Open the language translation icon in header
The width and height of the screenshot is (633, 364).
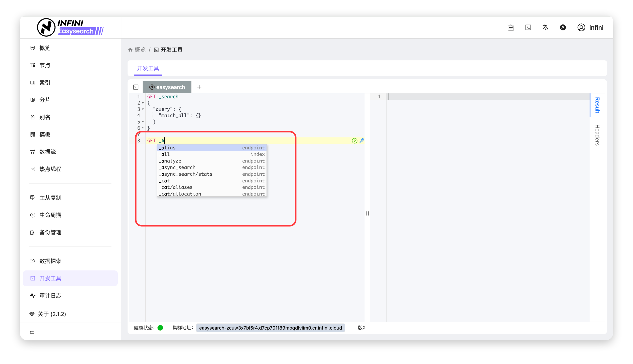tap(545, 28)
